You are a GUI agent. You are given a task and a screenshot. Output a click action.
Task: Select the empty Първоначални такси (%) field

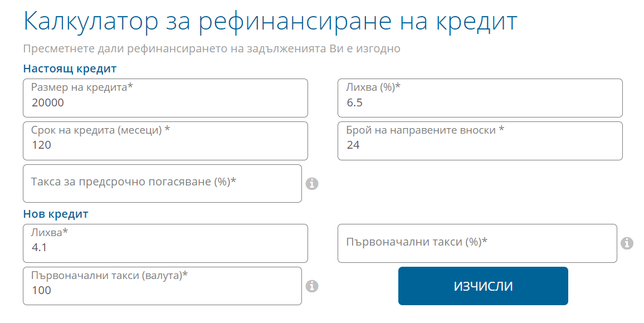point(477,243)
